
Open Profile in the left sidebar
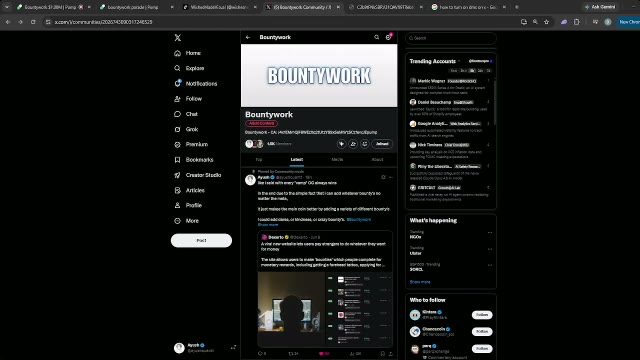(x=188, y=205)
